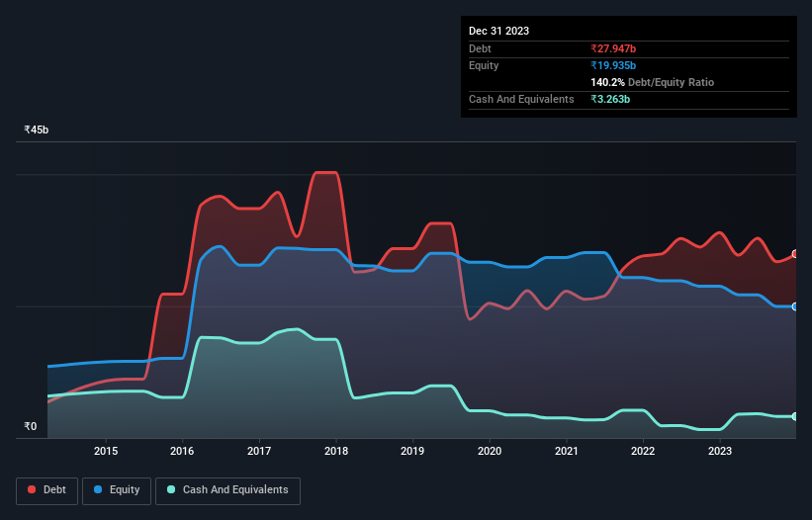Click the 2019 x-axis label
Screen dimensions: 812x520
point(412,451)
